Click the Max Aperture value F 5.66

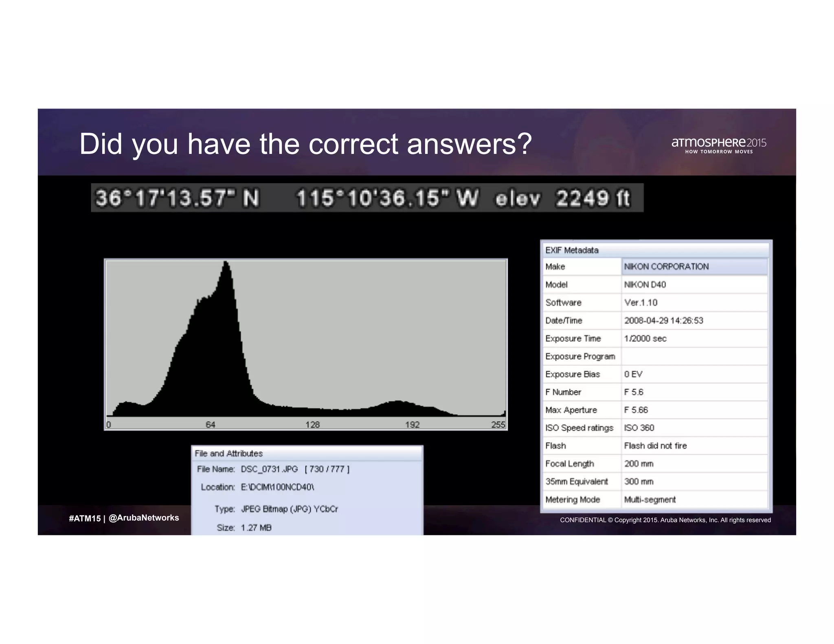636,410
